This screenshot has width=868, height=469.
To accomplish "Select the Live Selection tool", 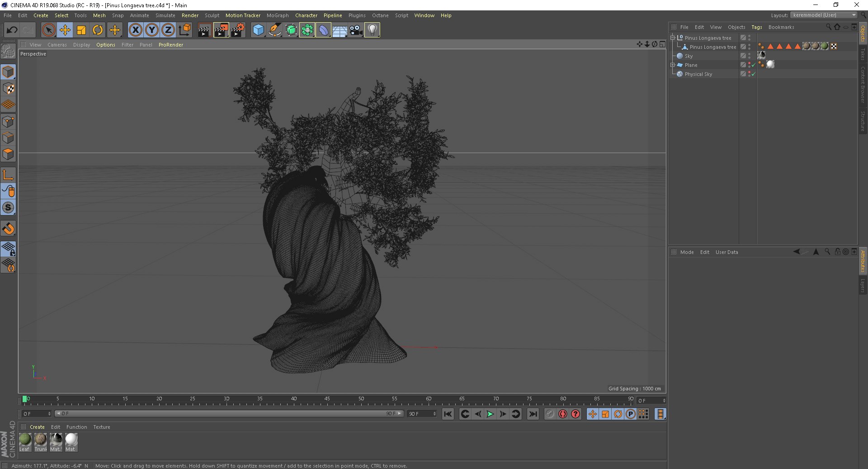I will coord(48,30).
